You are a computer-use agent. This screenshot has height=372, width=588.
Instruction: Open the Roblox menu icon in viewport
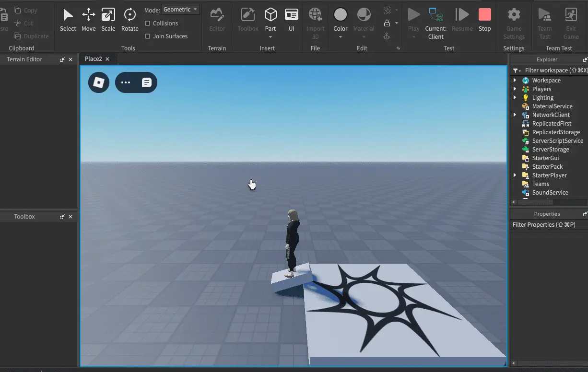click(x=99, y=82)
